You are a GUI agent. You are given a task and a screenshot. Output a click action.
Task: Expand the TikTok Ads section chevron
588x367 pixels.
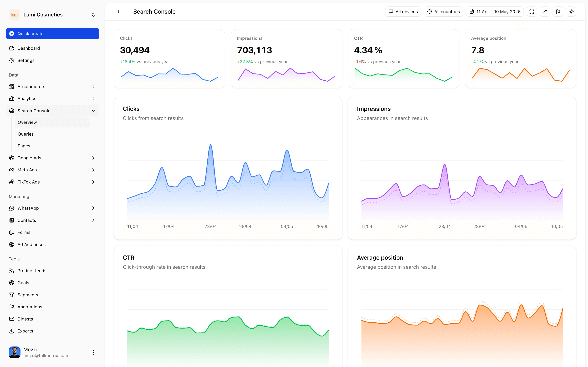pos(93,182)
